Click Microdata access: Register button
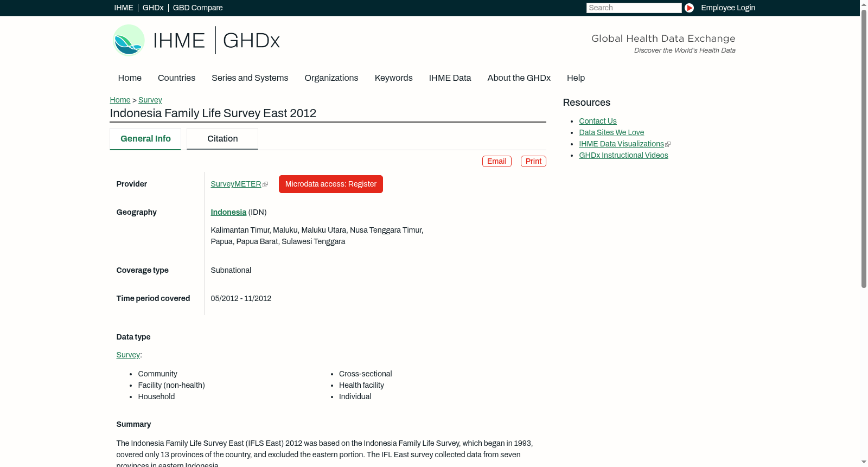This screenshot has height=467, width=868. 331,184
